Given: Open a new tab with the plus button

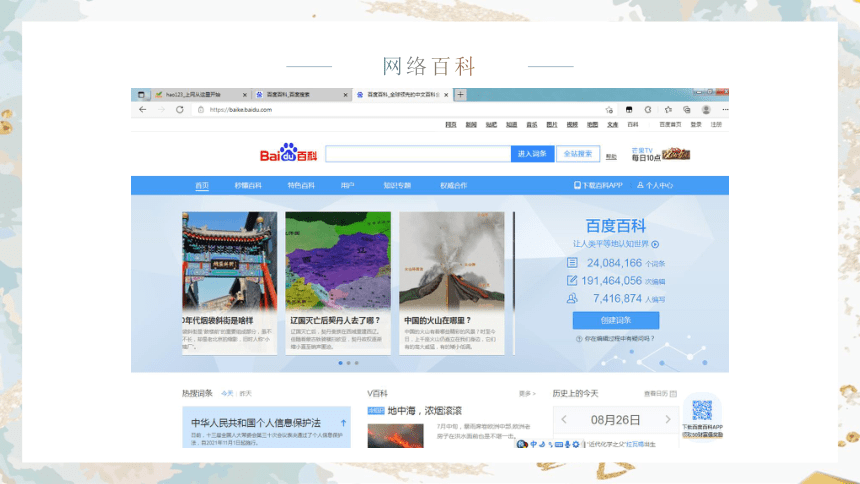Looking at the screenshot, I should click(461, 94).
